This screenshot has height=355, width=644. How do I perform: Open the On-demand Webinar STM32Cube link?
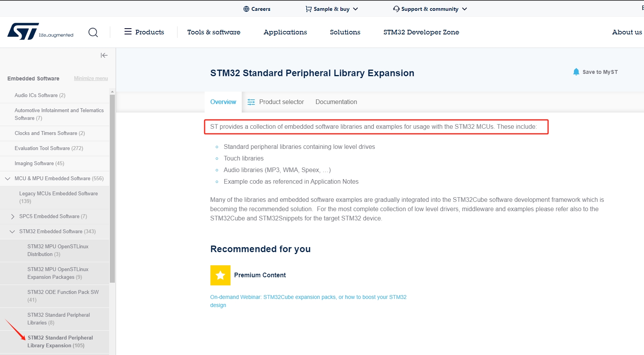coord(308,301)
